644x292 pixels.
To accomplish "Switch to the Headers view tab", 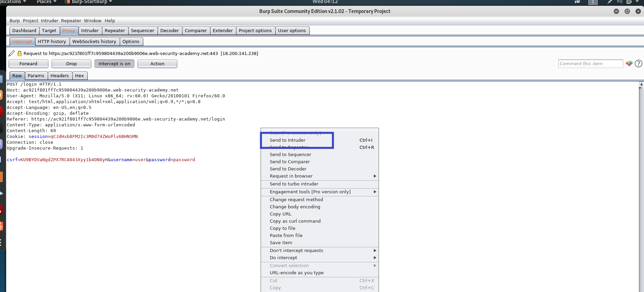I will pyautogui.click(x=60, y=76).
